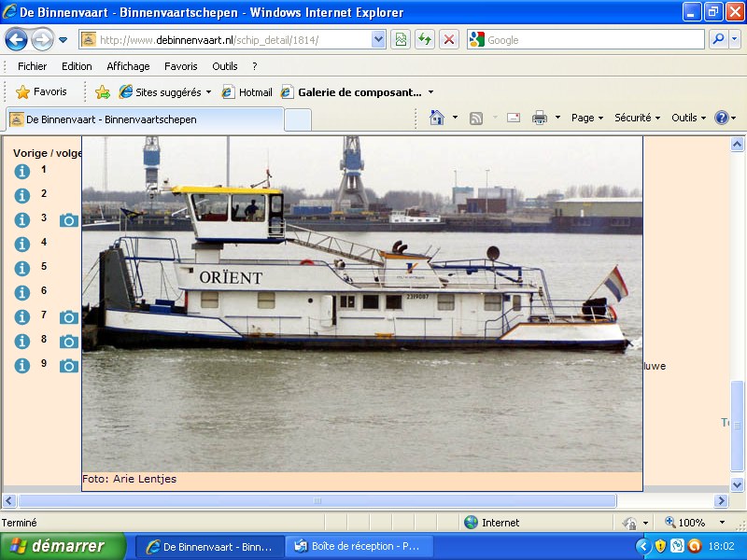Click the Help question mark icon

pos(722,118)
